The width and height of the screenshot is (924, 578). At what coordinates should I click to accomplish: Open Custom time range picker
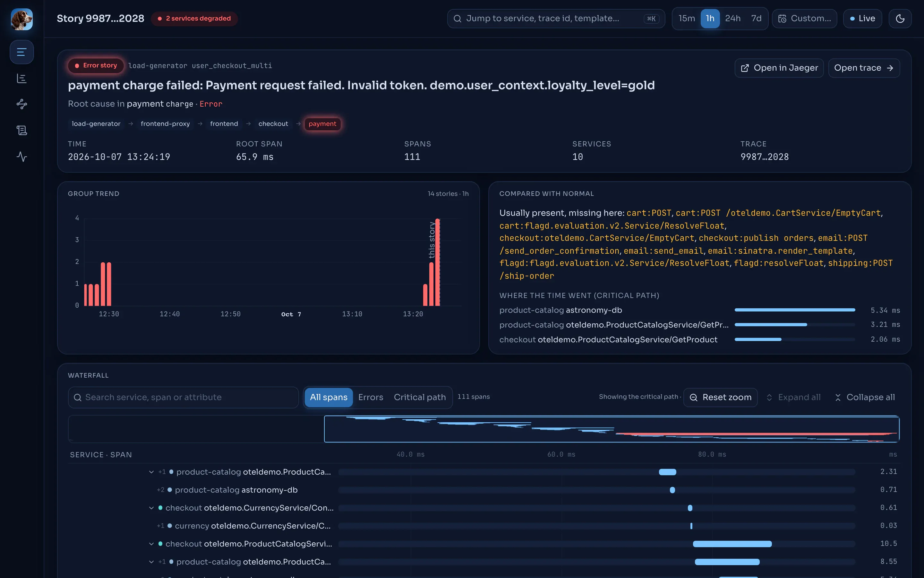pyautogui.click(x=805, y=18)
